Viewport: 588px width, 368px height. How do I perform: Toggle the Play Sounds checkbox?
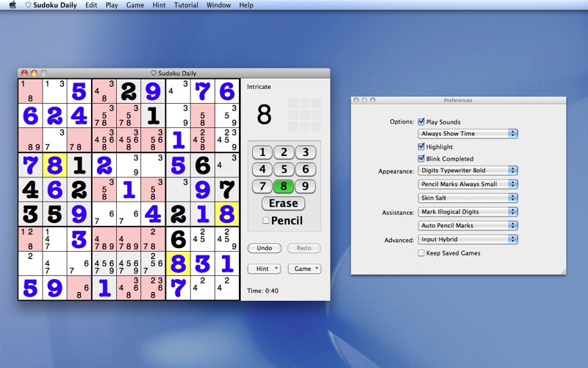(x=421, y=121)
